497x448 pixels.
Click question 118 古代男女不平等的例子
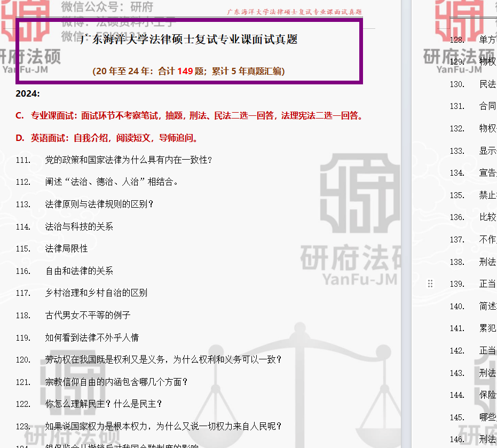73,315
